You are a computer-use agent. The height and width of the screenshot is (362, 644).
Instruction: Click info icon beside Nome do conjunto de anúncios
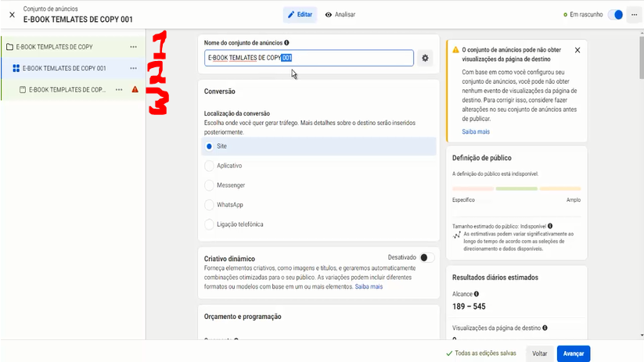(286, 42)
